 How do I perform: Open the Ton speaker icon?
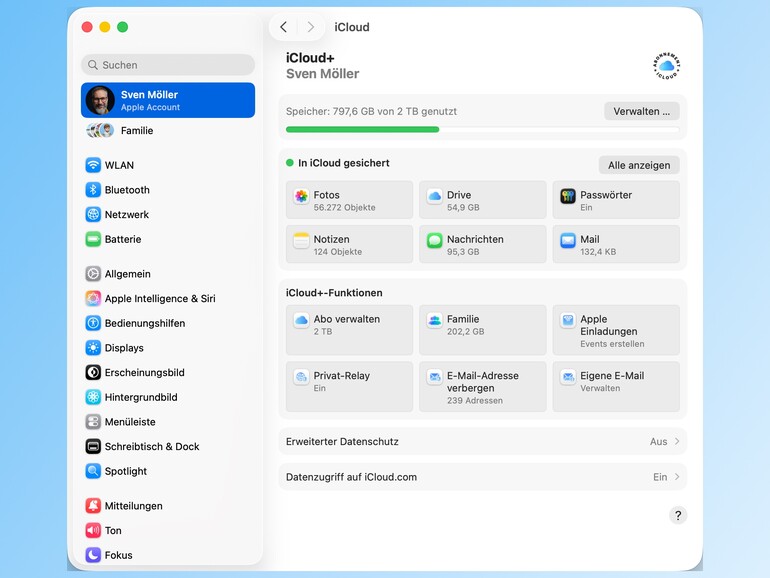pos(93,530)
